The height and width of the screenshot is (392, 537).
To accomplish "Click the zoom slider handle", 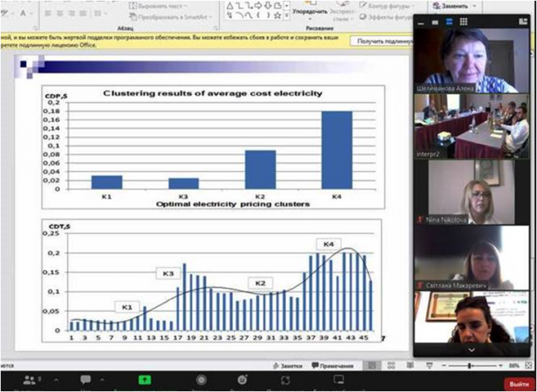I will click(470, 366).
